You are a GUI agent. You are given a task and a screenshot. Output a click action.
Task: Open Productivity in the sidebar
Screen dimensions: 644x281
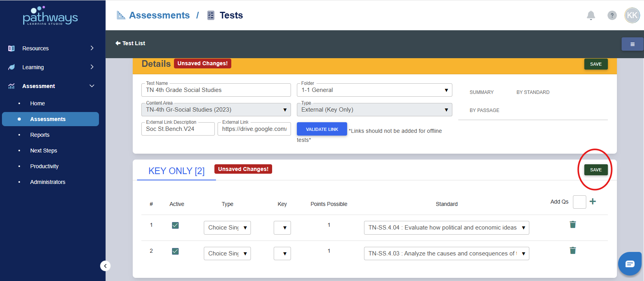tap(44, 166)
